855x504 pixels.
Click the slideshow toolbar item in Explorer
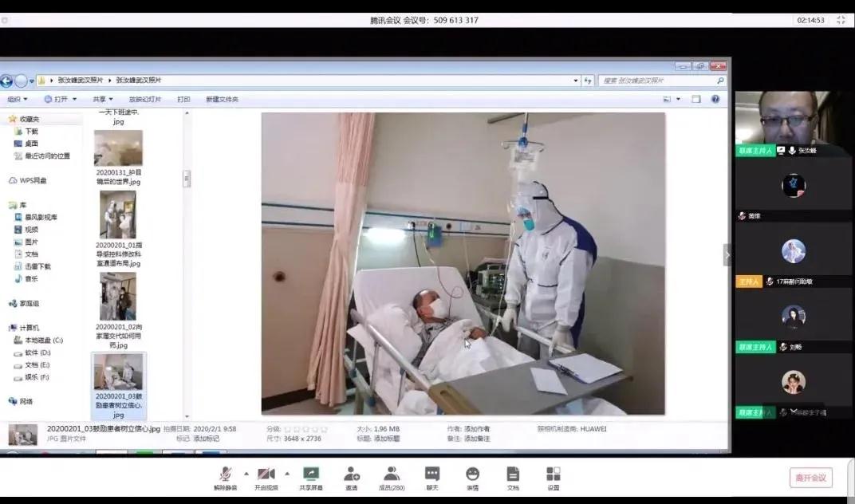(144, 100)
